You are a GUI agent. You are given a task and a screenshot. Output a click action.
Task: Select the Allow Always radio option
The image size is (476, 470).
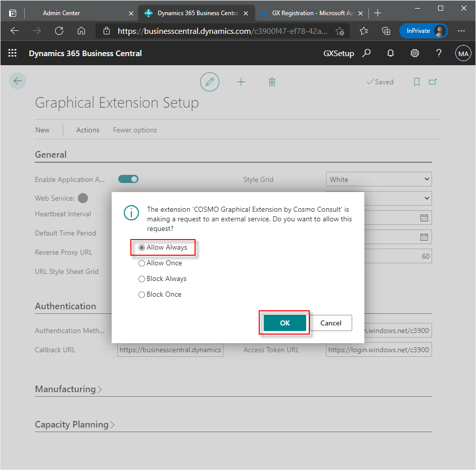(x=142, y=248)
